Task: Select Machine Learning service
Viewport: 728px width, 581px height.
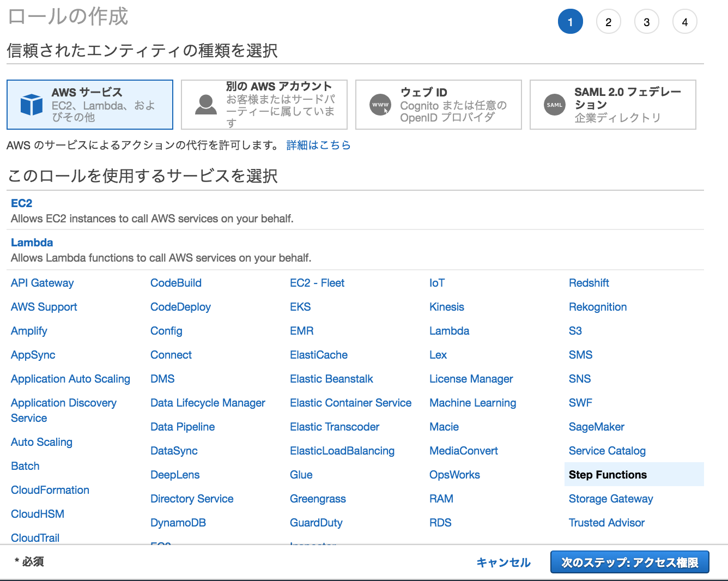Action: pyautogui.click(x=472, y=403)
